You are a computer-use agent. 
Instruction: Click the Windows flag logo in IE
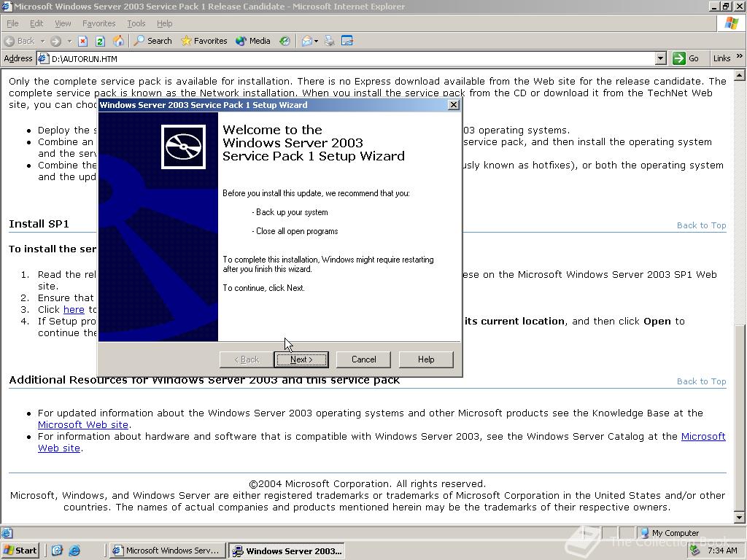731,23
